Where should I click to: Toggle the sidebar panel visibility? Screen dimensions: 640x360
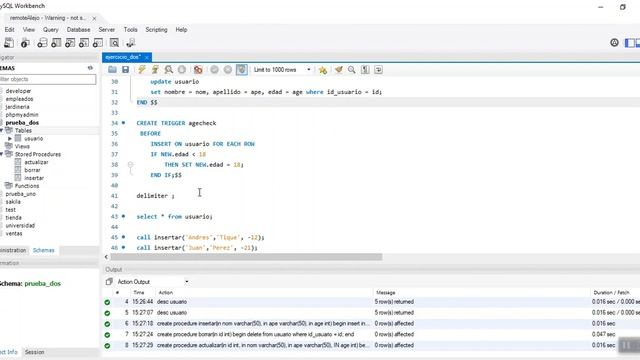pyautogui.click(x=630, y=42)
